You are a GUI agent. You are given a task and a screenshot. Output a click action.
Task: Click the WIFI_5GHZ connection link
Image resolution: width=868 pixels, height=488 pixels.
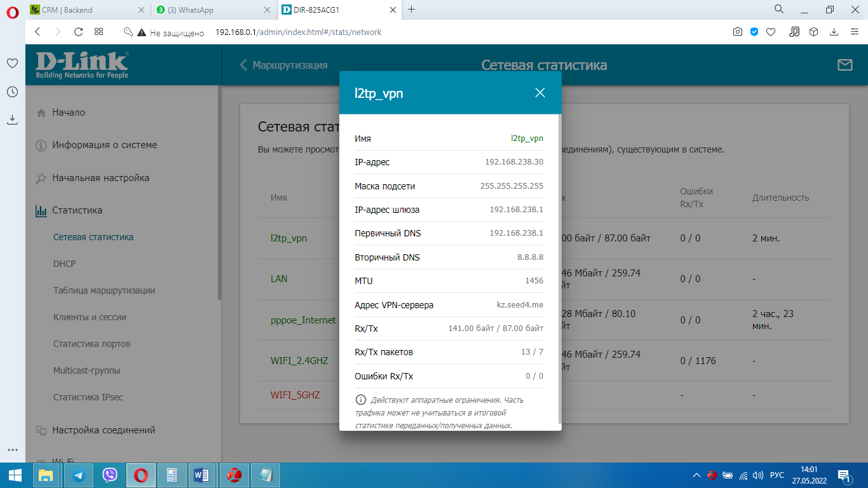(x=295, y=395)
